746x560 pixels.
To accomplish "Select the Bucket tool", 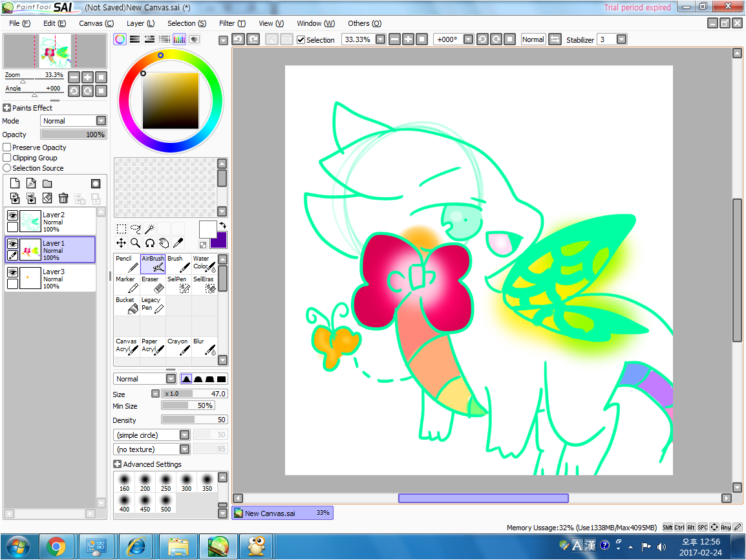I will click(127, 305).
